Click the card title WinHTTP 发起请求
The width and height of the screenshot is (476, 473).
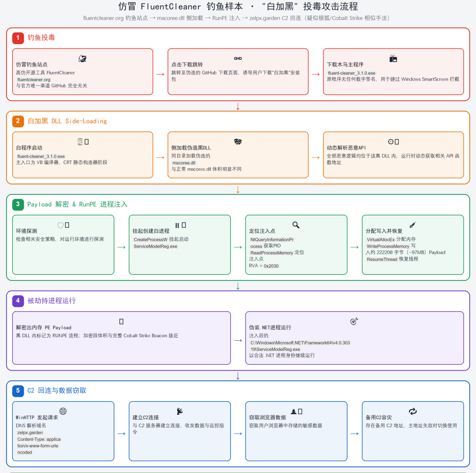(x=37, y=417)
